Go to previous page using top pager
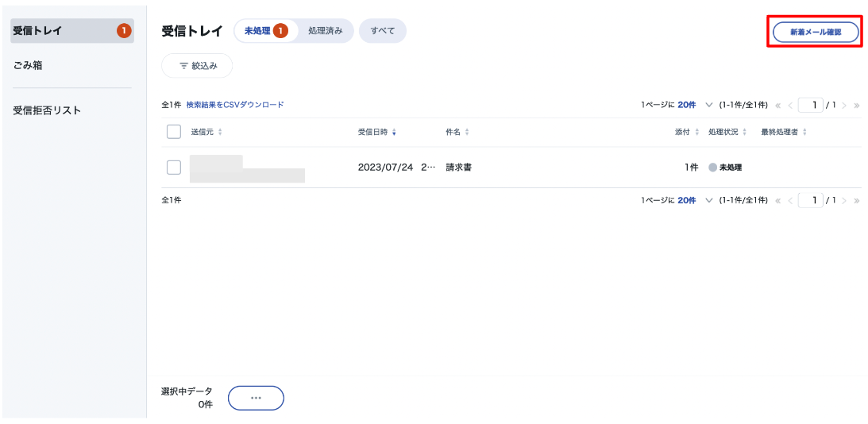This screenshot has height=424, width=868. [x=790, y=105]
